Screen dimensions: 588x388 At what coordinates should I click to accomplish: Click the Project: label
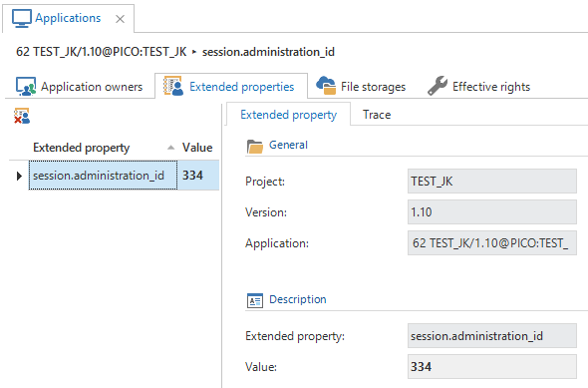pos(265,182)
